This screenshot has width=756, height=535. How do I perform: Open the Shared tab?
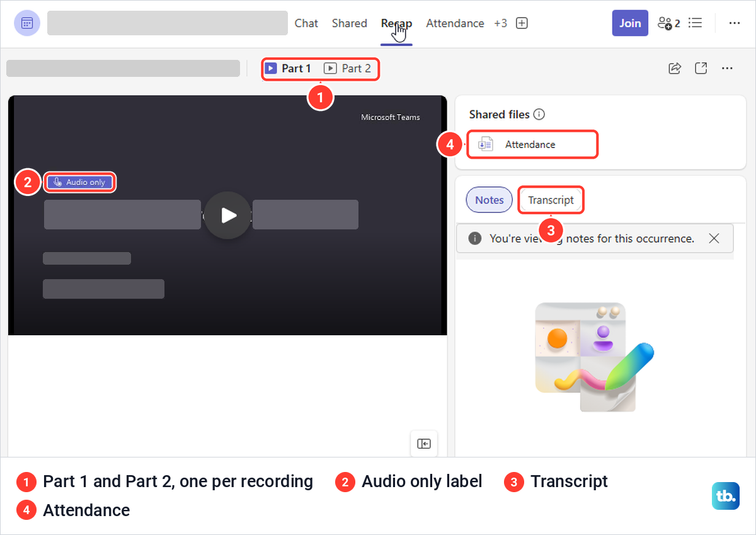(349, 23)
